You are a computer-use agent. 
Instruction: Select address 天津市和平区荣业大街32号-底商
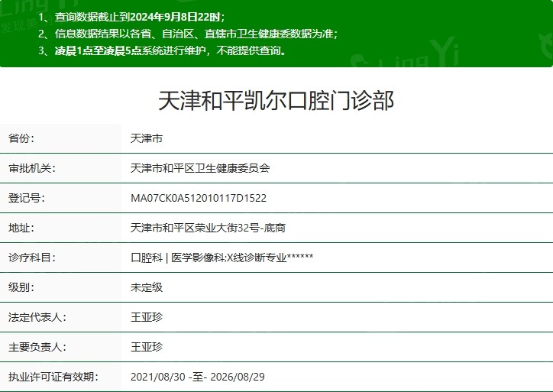pyautogui.click(x=208, y=228)
